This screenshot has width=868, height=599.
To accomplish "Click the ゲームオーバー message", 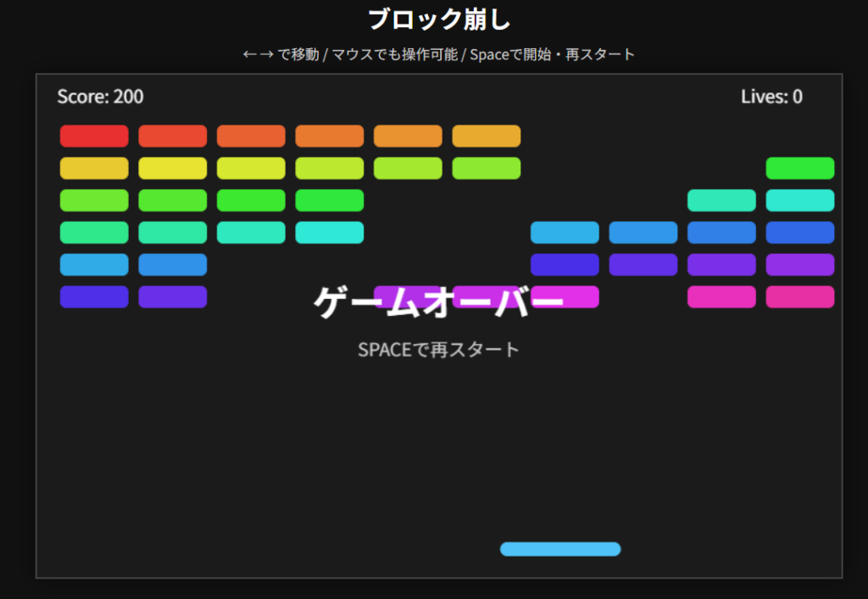I will pos(438,303).
